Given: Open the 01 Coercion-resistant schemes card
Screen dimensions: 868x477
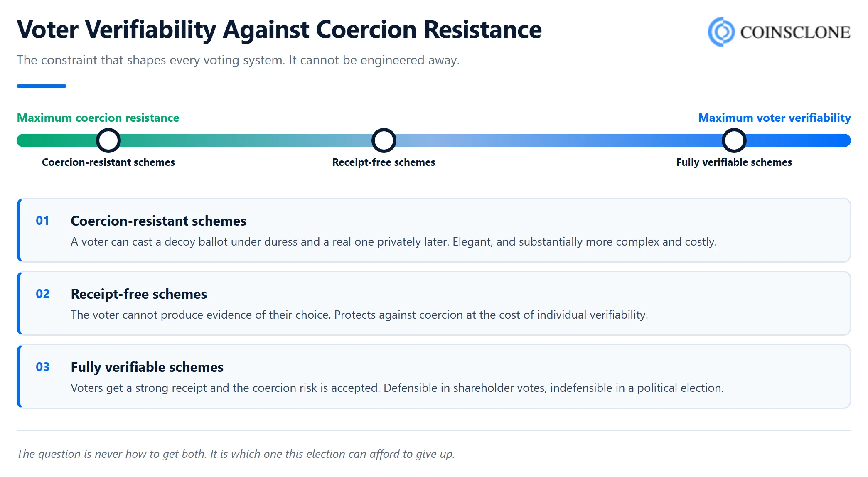Looking at the screenshot, I should coord(434,230).
